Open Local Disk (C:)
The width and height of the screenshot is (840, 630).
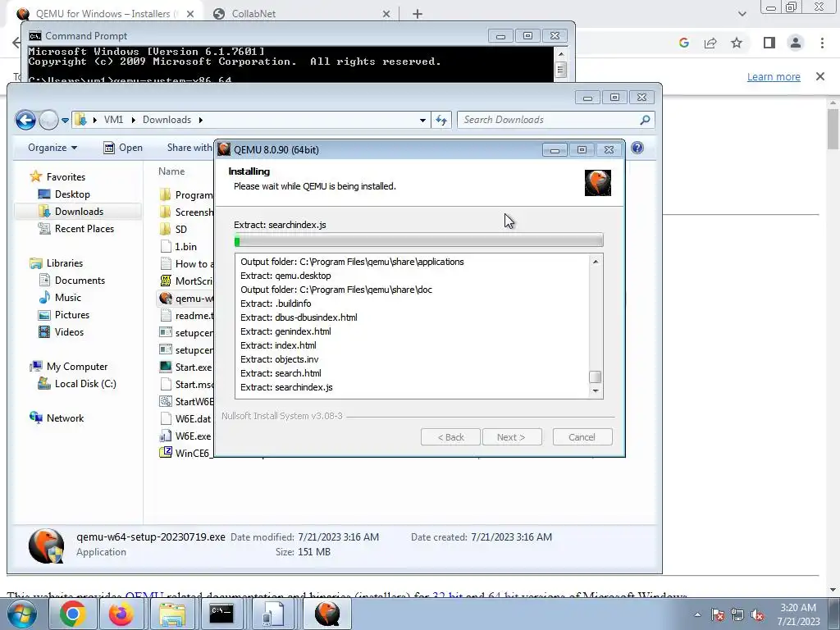tap(76, 384)
